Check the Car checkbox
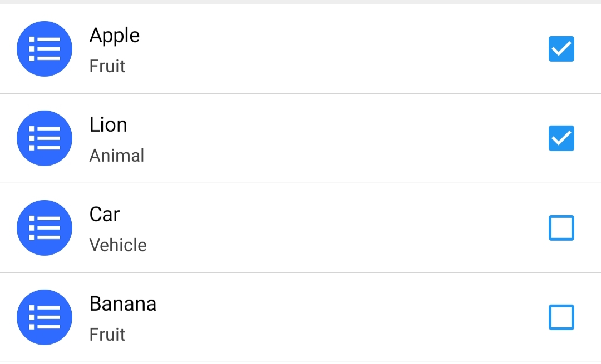 pos(561,228)
